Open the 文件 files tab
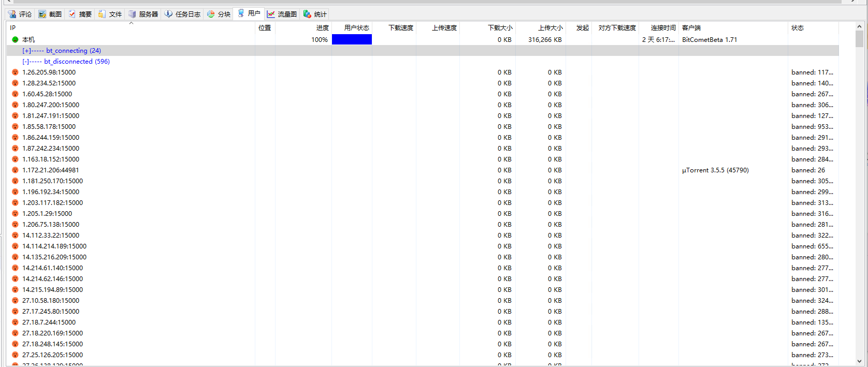 (110, 14)
